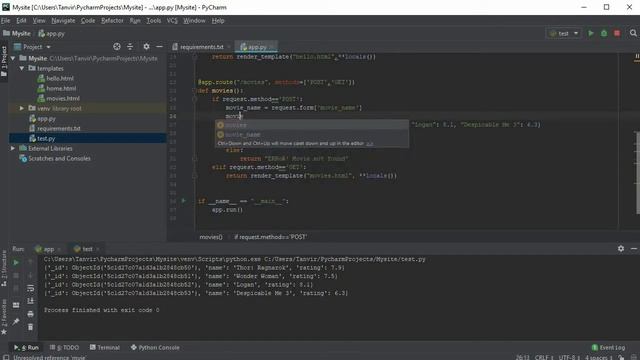Choose 'movies' autocomplete suggestion

click(x=312, y=125)
